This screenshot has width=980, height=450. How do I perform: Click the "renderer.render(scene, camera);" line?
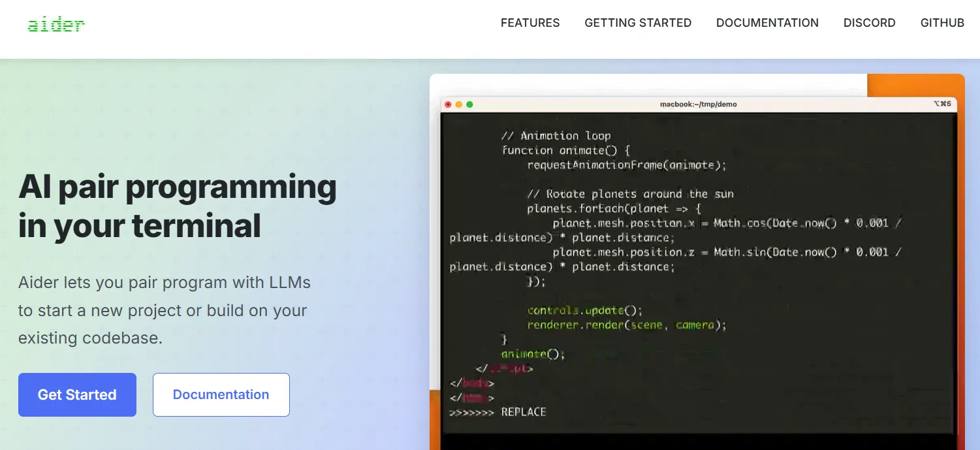tap(627, 325)
